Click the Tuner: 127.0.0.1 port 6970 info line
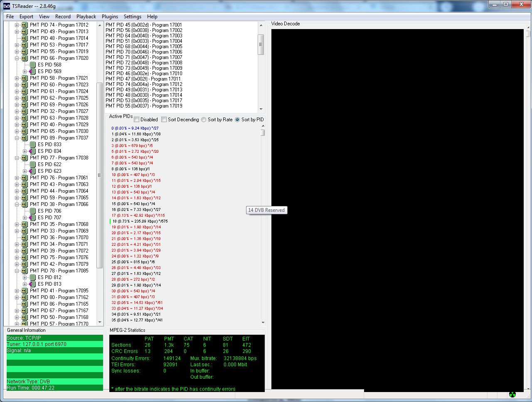Image resolution: width=532 pixels, height=402 pixels. point(55,344)
